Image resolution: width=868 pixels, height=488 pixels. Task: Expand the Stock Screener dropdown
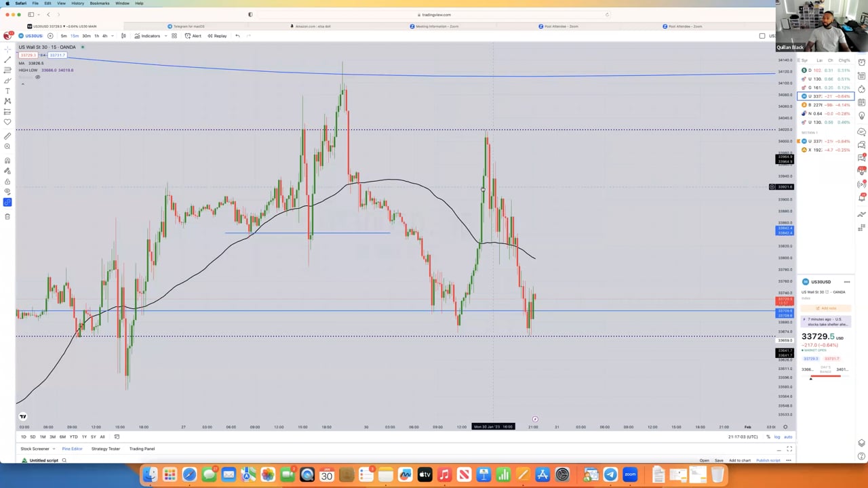tap(54, 449)
